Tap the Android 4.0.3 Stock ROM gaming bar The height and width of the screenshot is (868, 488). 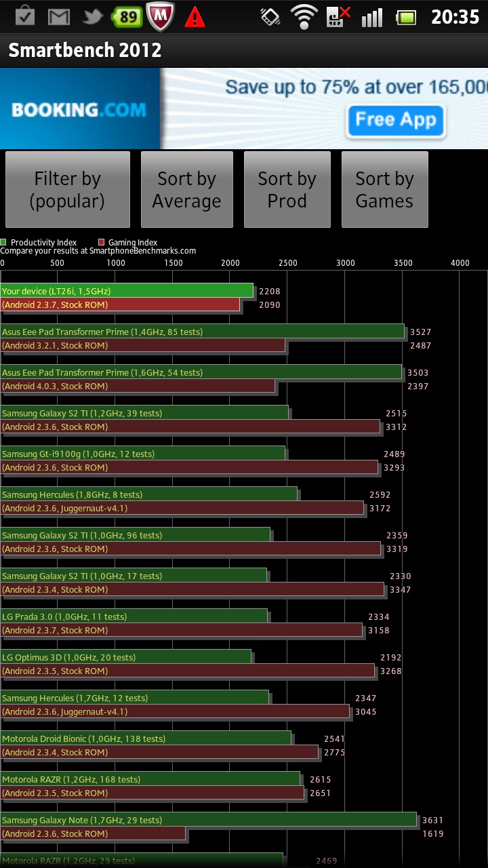point(138,386)
